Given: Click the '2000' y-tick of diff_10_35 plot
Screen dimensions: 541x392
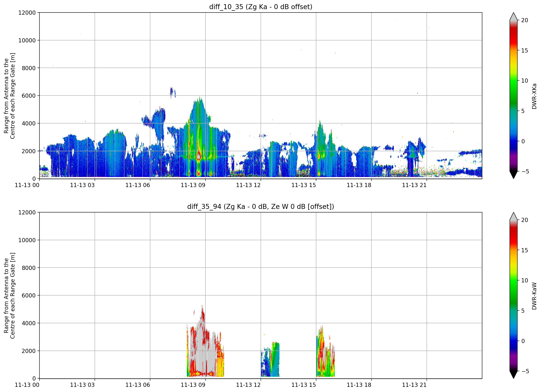Looking at the screenshot, I should pos(29,151).
